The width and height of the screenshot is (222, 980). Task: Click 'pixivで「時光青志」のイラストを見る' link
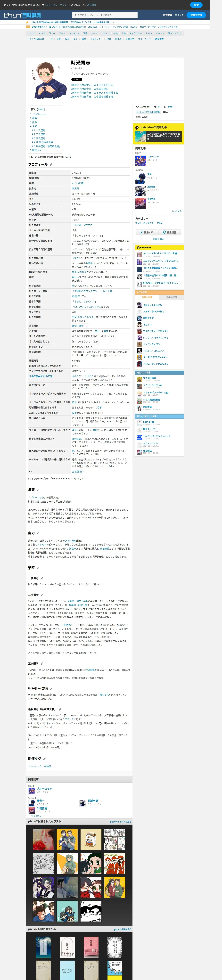(x=92, y=85)
